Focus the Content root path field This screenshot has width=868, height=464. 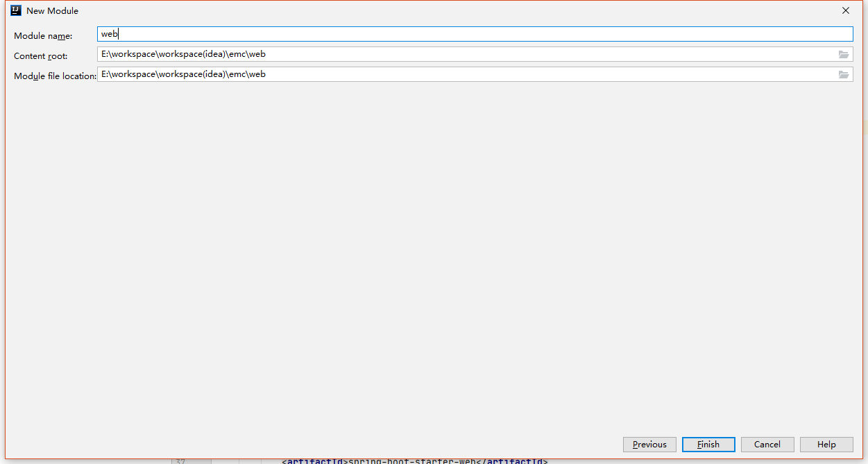pyautogui.click(x=465, y=54)
